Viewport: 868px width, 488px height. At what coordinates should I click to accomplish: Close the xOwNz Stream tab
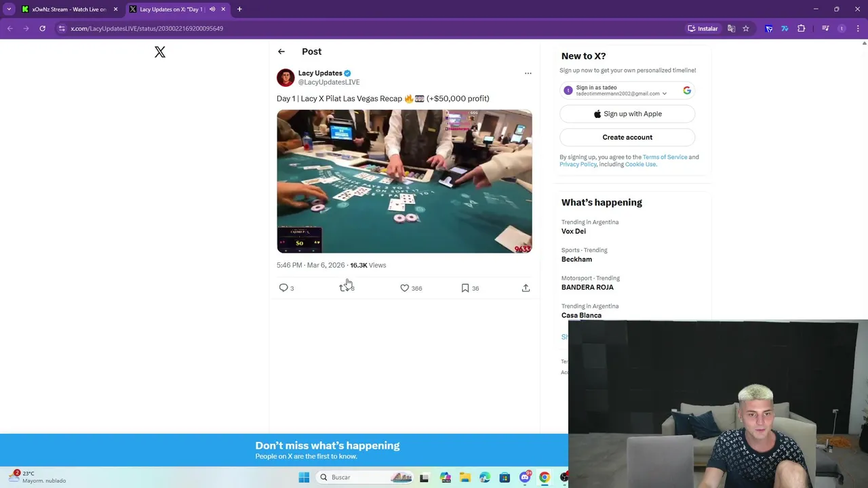(115, 9)
